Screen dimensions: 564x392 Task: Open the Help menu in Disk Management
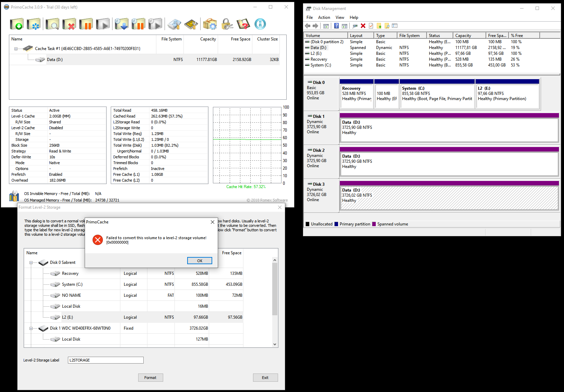pyautogui.click(x=354, y=17)
